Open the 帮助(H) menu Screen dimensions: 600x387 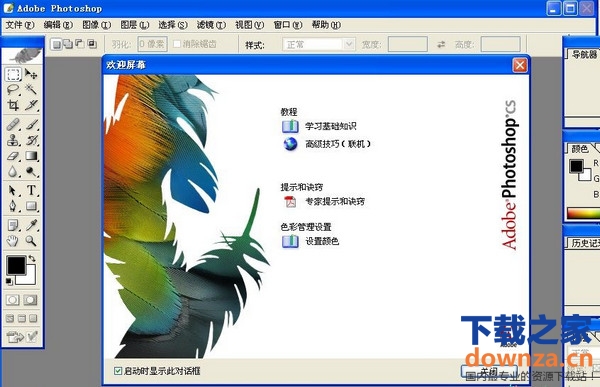[x=326, y=25]
